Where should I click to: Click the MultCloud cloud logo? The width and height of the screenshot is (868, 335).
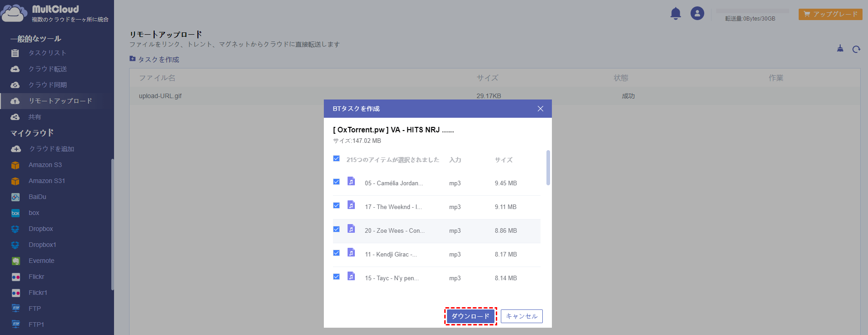click(14, 13)
